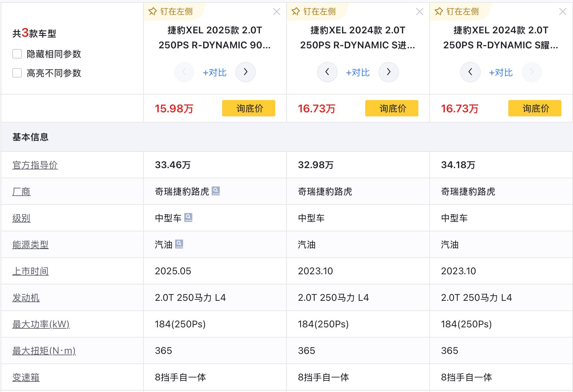The width and height of the screenshot is (573, 392).
Task: Click the search icon beside 中型车
Action: coord(188,217)
